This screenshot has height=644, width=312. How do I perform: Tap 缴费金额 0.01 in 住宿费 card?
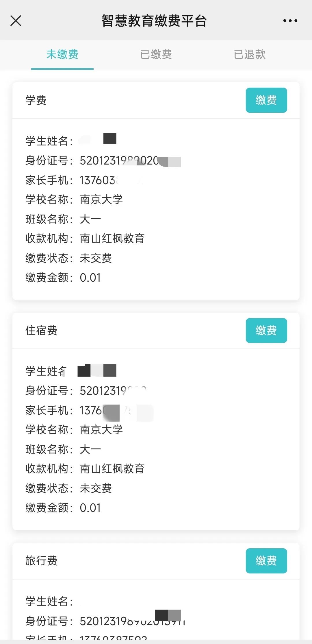click(x=63, y=508)
